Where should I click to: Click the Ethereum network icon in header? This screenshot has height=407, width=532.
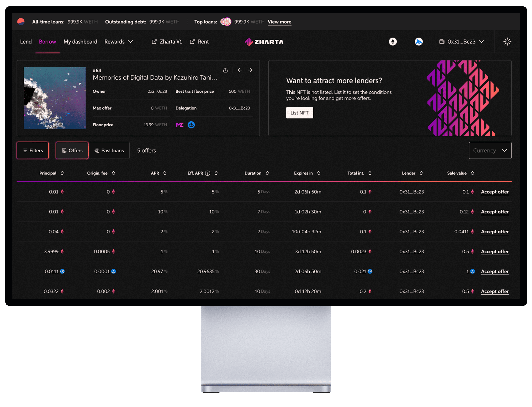[393, 42]
